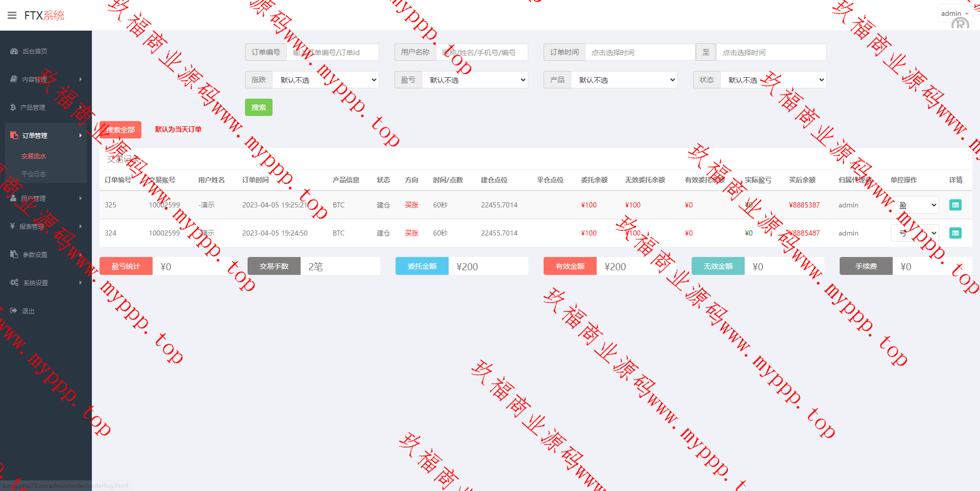This screenshot has width=980, height=491.
Task: Open the 盈亏 filter dropdown
Action: coord(475,80)
